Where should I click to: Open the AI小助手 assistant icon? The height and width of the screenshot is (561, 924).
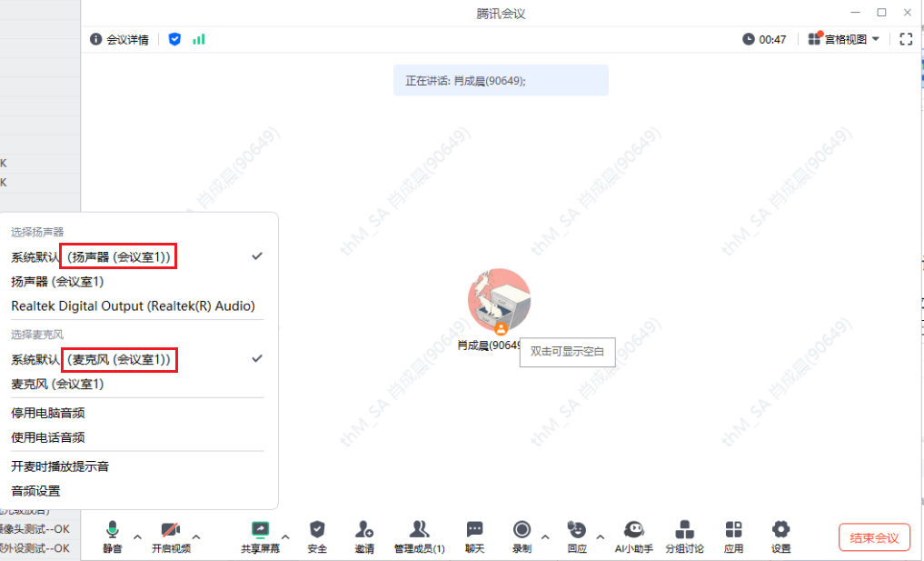[634, 530]
